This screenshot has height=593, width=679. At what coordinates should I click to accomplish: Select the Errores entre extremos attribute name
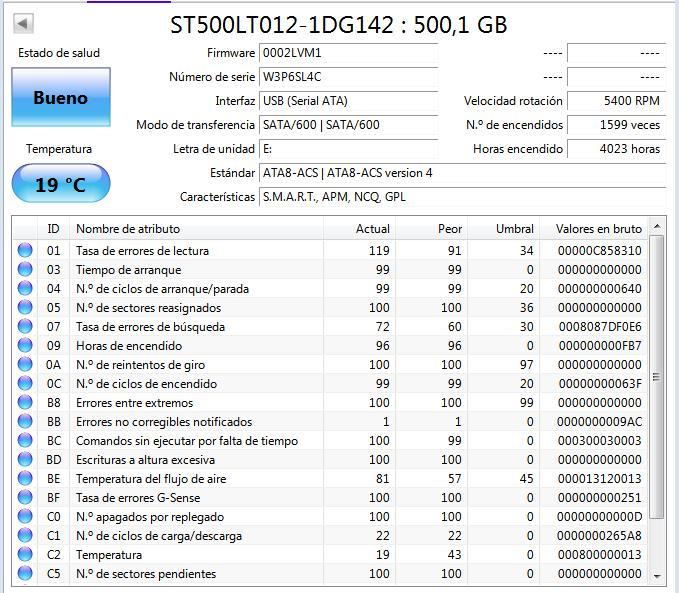[x=134, y=402]
